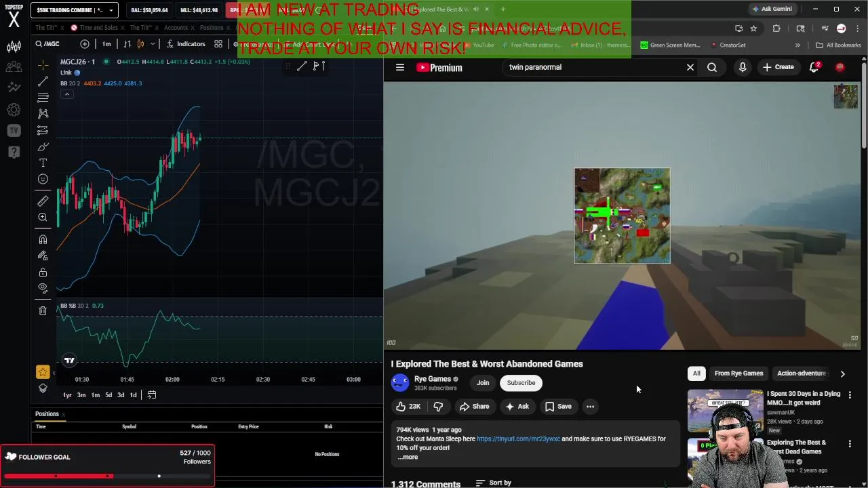Open the chart view in TopstepX sidebar
Image resolution: width=868 pixels, height=488 pixels.
(x=14, y=47)
